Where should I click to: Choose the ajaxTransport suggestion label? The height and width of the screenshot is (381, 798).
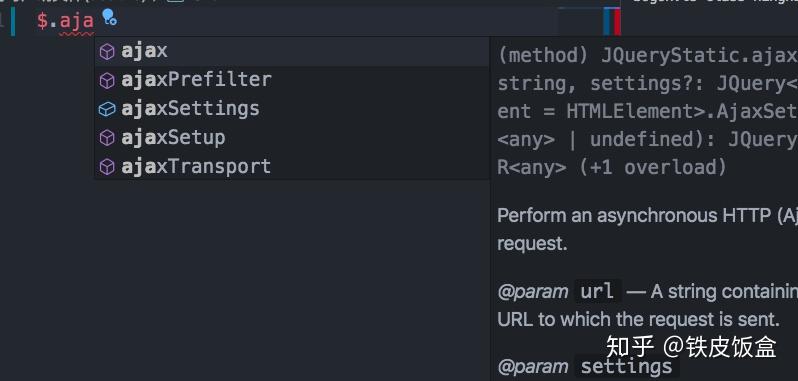click(x=196, y=167)
